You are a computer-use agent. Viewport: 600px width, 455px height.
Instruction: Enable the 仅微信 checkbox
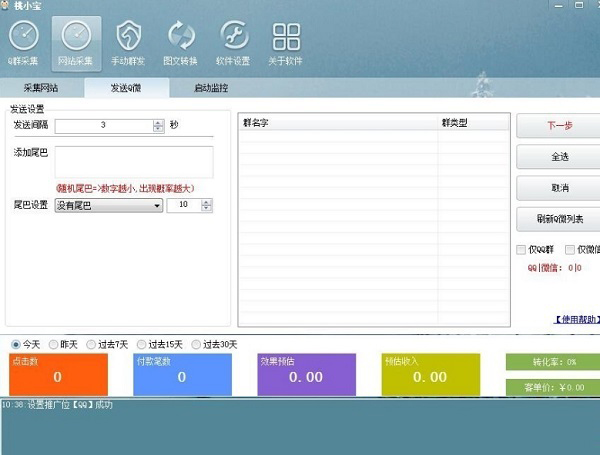coord(570,250)
